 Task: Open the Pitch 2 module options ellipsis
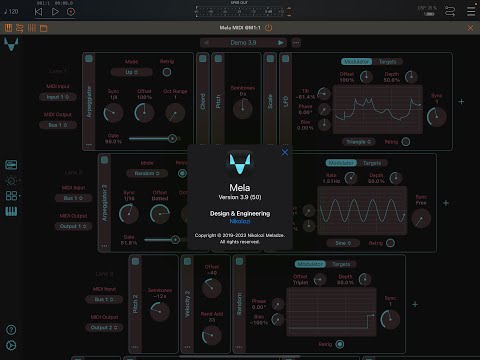click(135, 347)
